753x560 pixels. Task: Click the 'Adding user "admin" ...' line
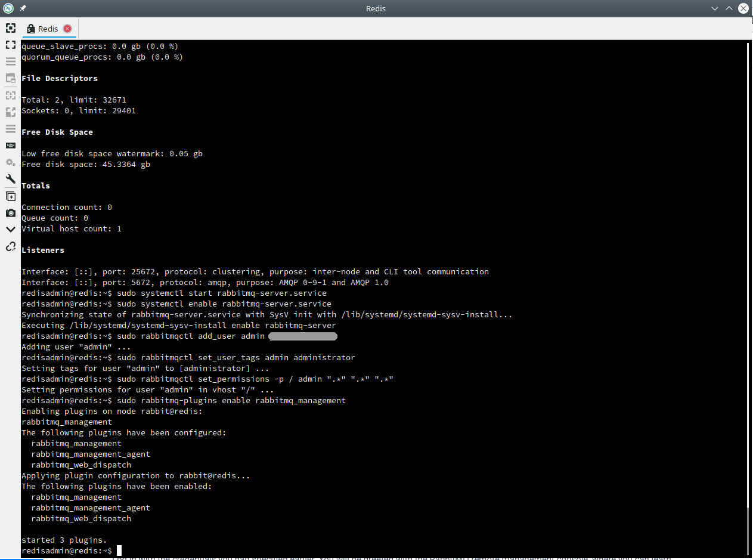tap(76, 347)
